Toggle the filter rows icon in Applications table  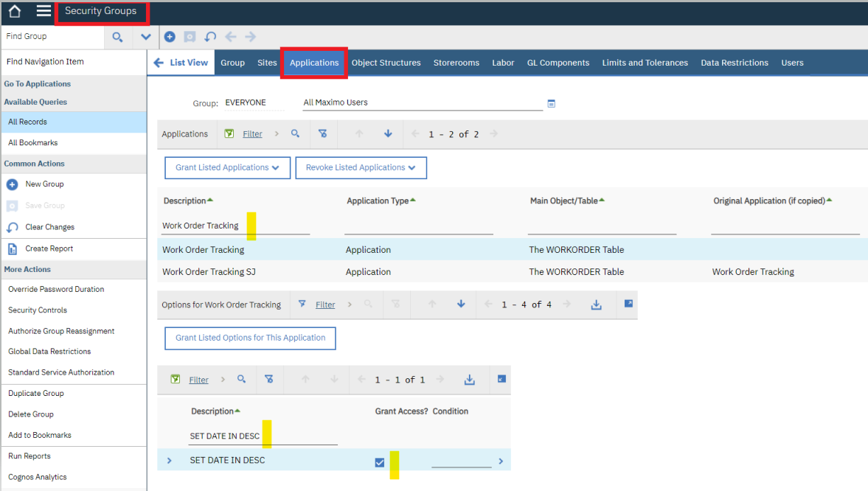click(x=231, y=133)
